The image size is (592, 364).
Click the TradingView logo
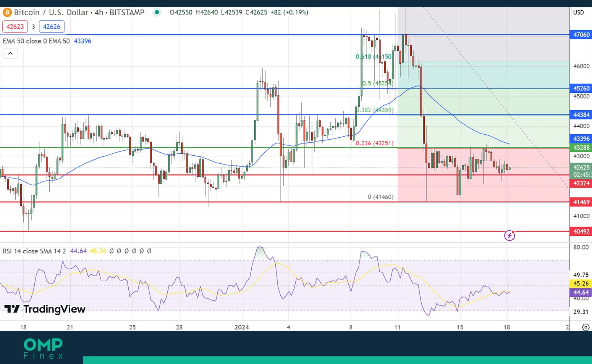click(x=45, y=309)
